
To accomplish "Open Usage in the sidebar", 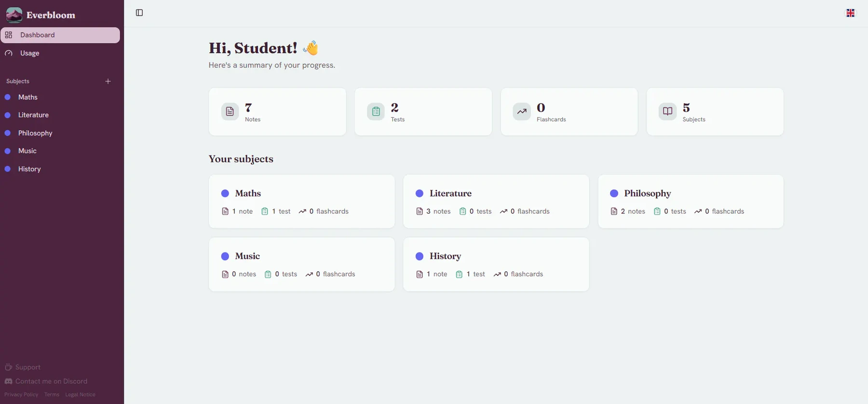I will (x=60, y=53).
